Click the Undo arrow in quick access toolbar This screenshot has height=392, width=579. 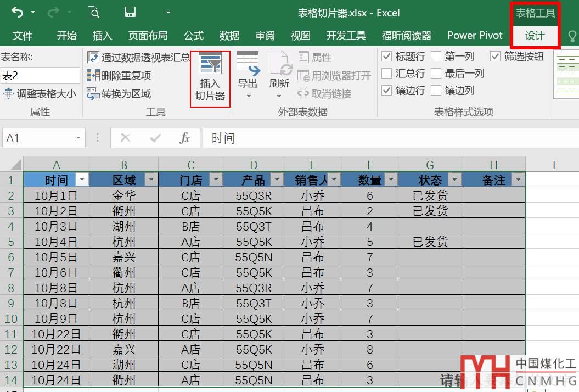pyautogui.click(x=18, y=12)
